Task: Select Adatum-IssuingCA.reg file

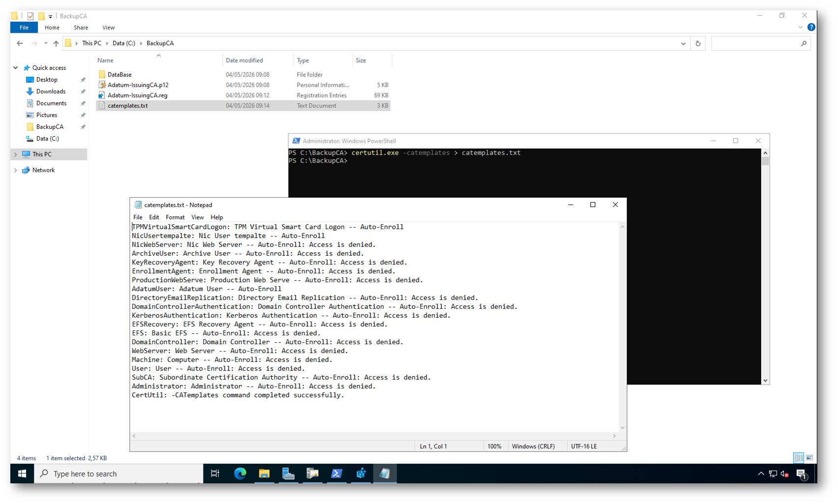Action: click(137, 95)
